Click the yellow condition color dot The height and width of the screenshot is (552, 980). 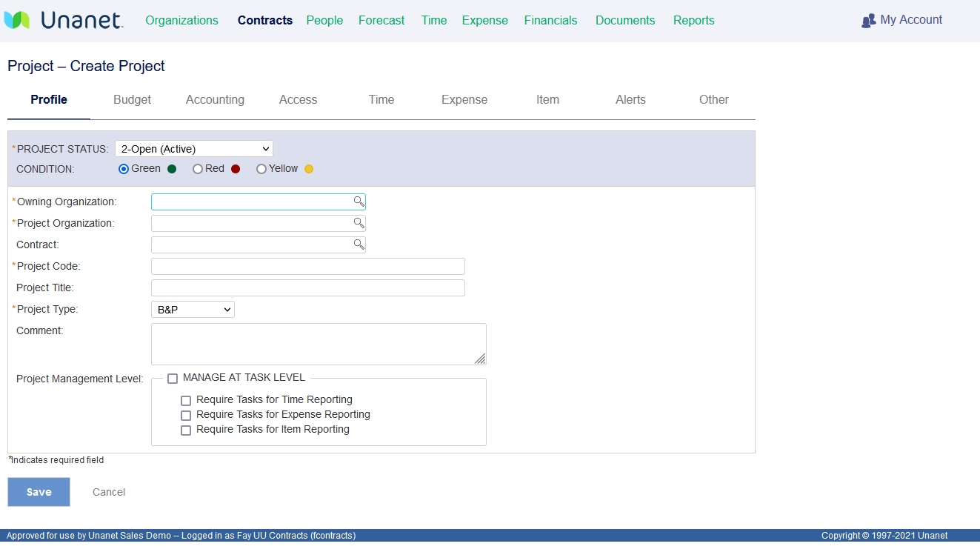tap(309, 168)
